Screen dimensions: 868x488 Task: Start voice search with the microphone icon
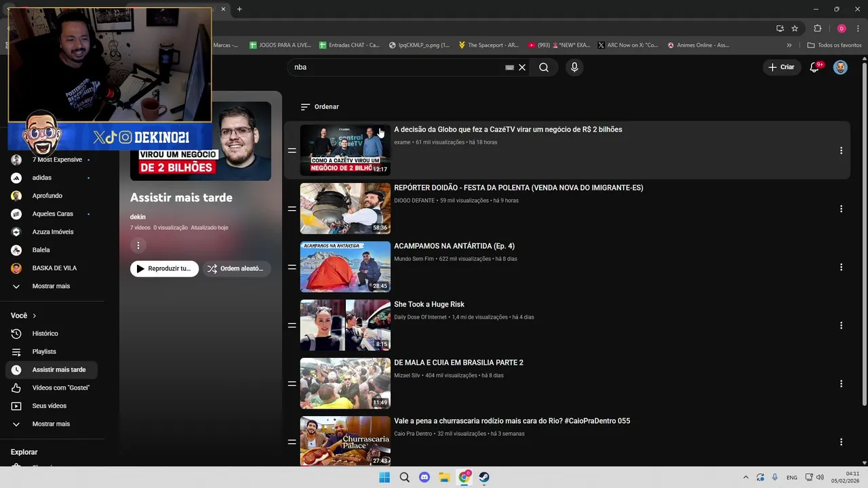(574, 67)
